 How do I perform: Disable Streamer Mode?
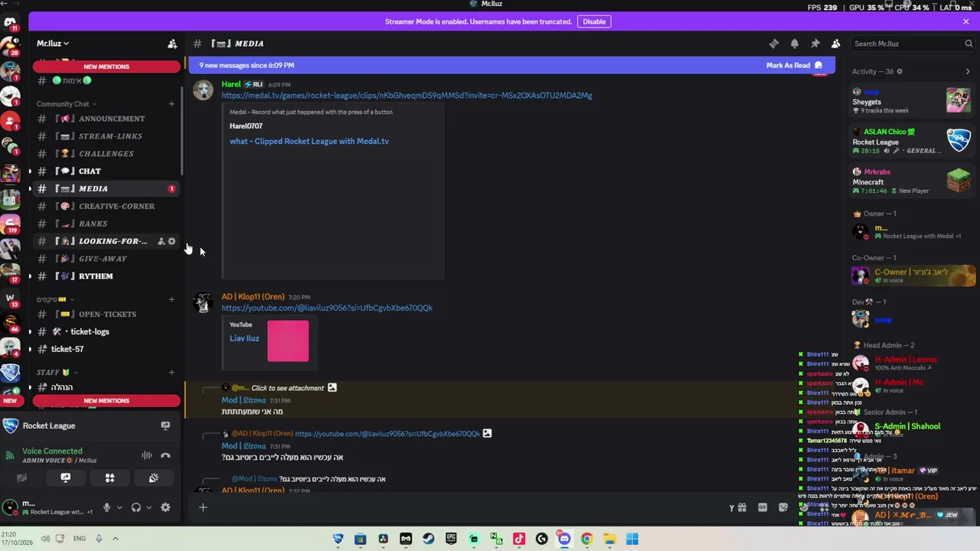594,21
